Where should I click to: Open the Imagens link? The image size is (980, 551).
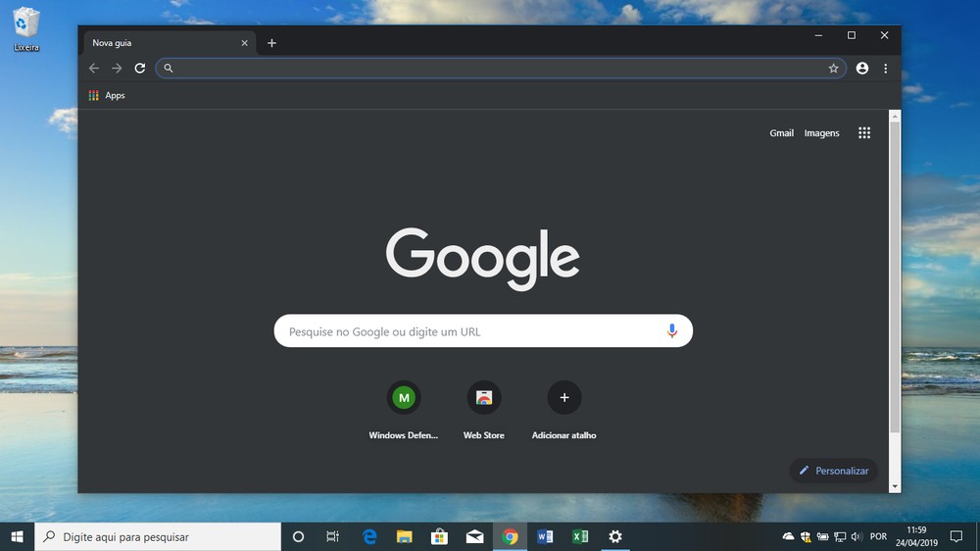(821, 132)
